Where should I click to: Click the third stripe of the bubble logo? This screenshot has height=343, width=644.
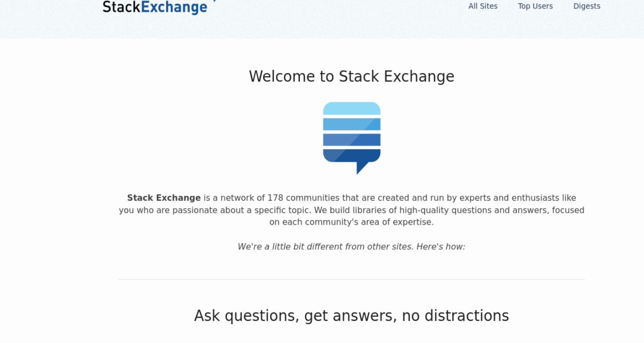(x=352, y=140)
